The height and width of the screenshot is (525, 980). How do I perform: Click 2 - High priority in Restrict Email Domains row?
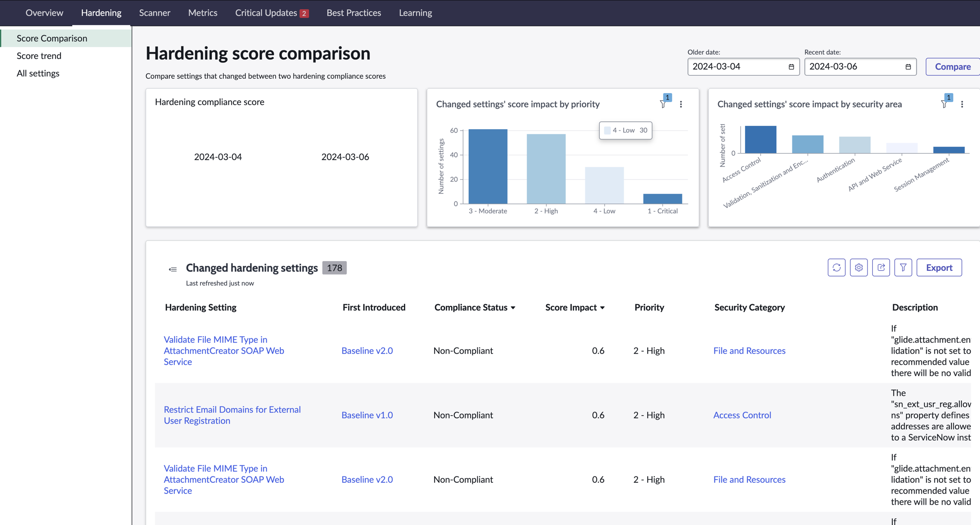click(649, 415)
